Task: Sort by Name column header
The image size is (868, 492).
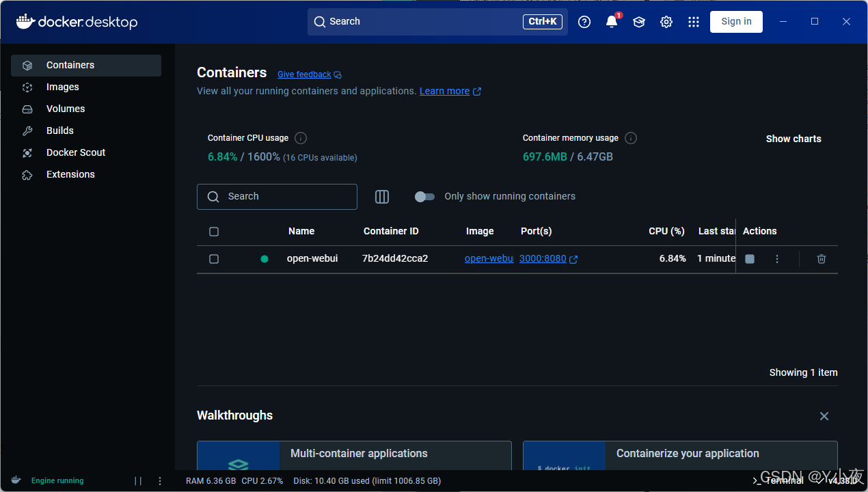Action: coord(301,232)
